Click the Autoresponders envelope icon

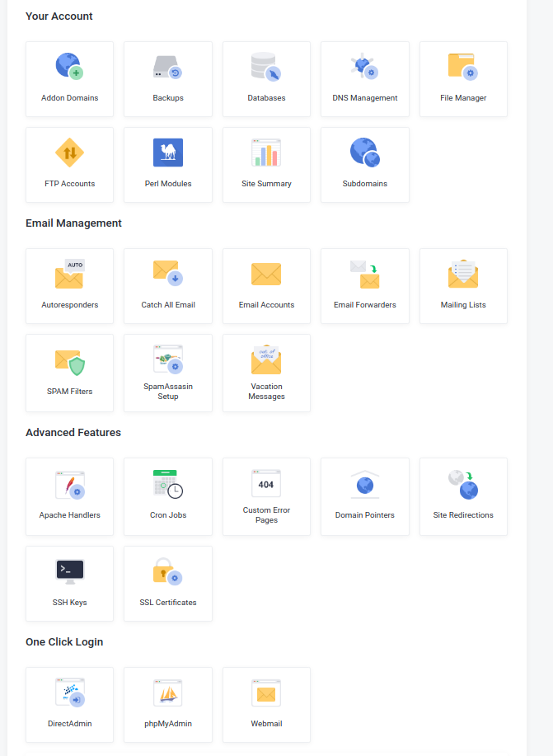click(x=69, y=274)
